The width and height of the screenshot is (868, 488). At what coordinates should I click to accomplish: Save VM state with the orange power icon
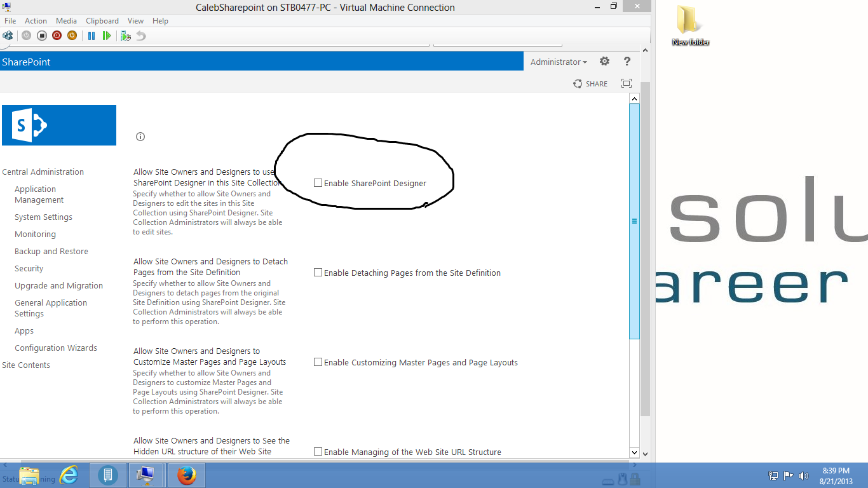(x=72, y=36)
